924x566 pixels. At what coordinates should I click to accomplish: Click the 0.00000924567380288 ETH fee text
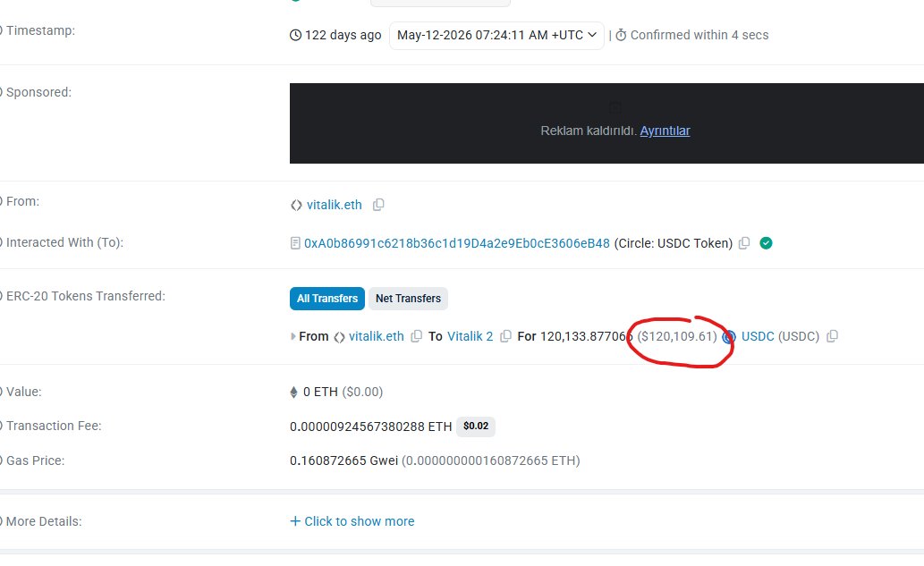[x=370, y=427]
